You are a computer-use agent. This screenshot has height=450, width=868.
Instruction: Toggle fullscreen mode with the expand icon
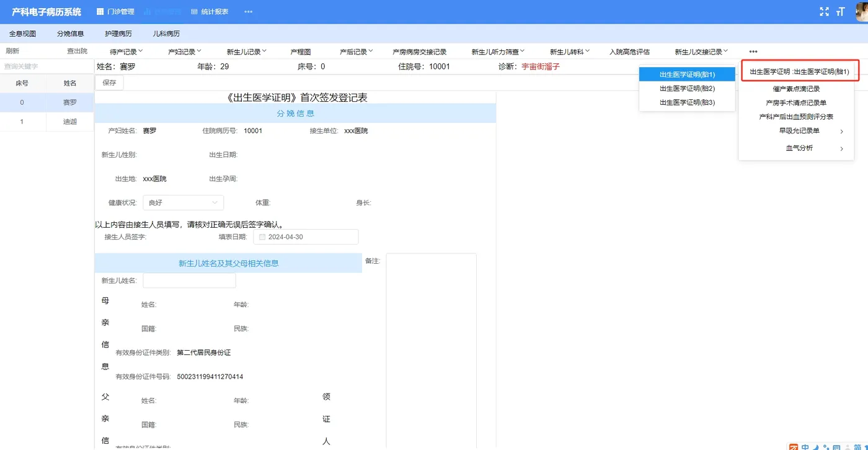824,11
